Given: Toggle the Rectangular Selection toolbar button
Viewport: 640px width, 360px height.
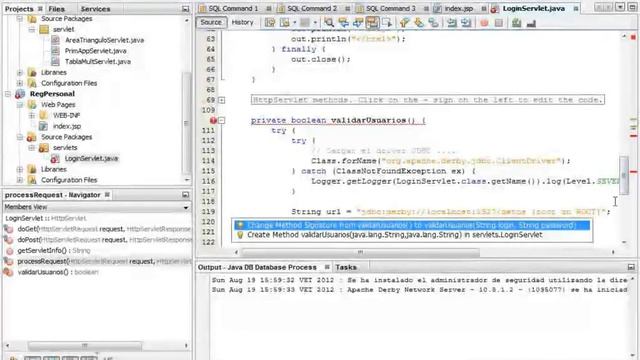Looking at the screenshot, I should click(387, 23).
